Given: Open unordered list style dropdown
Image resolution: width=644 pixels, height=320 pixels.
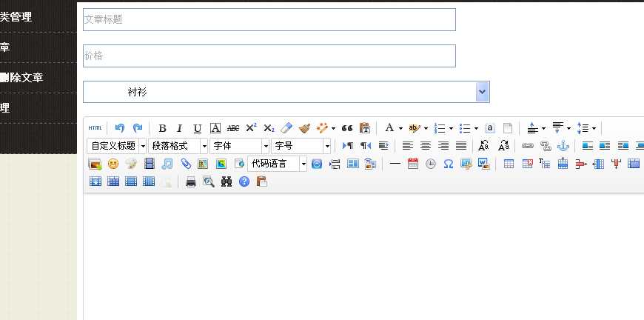Looking at the screenshot, I should coord(476,129).
